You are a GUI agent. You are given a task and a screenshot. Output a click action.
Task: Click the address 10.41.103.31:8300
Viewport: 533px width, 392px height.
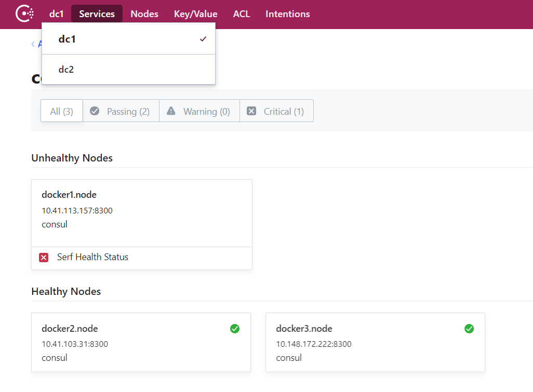click(x=75, y=344)
